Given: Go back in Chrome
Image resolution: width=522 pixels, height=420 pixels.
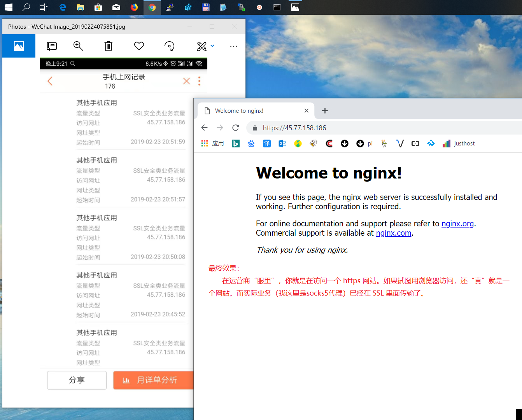Looking at the screenshot, I should pos(205,128).
